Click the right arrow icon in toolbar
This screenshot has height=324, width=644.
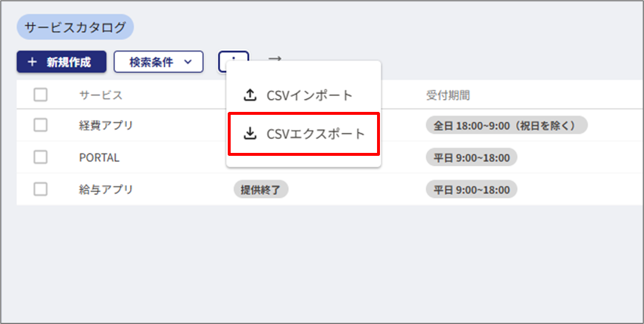coord(275,59)
